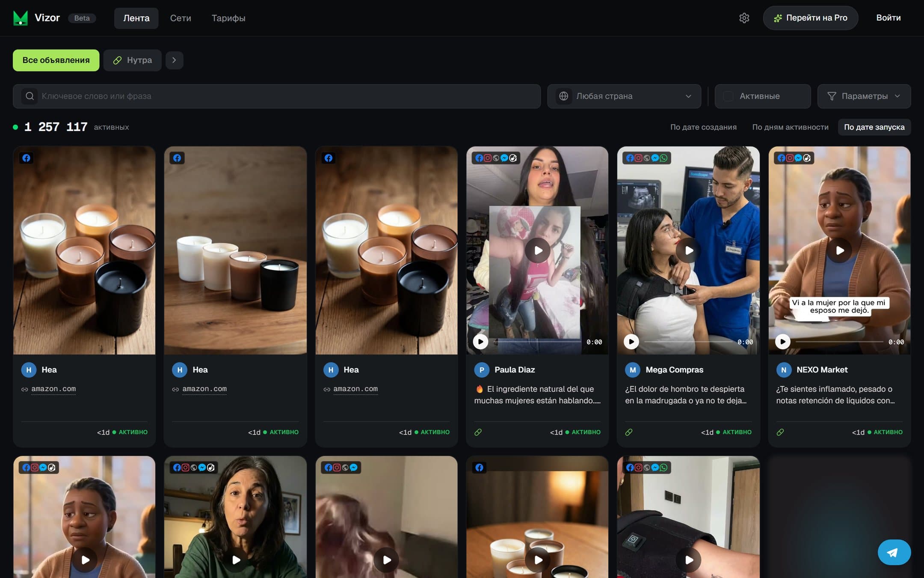Click Facebook icon on green-sweater woman video

point(177,468)
